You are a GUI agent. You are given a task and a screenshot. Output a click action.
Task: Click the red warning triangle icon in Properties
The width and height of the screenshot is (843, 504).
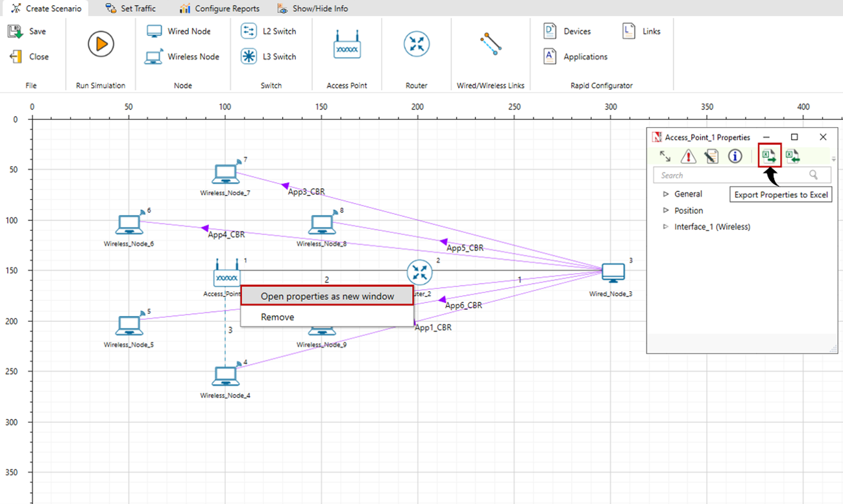(689, 156)
